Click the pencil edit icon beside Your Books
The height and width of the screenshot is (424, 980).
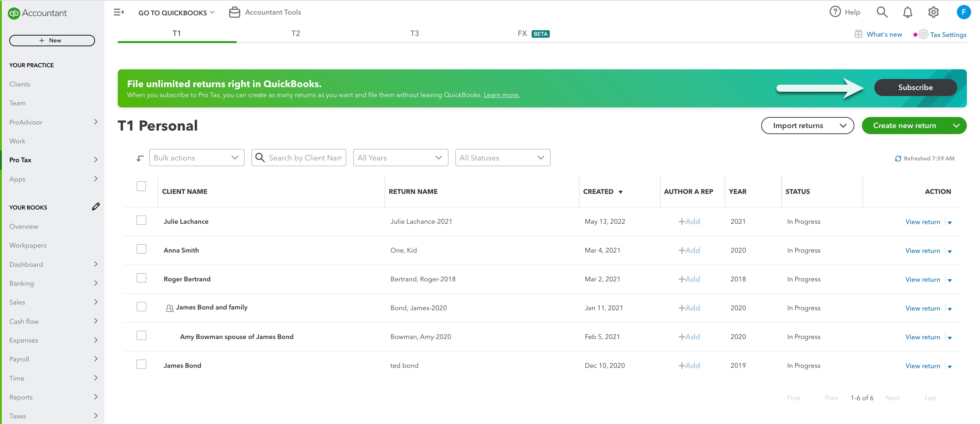tap(96, 206)
